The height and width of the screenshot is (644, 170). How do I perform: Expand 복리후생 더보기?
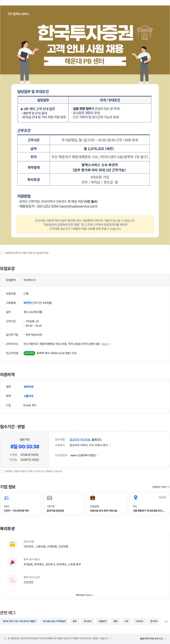[85, 595]
